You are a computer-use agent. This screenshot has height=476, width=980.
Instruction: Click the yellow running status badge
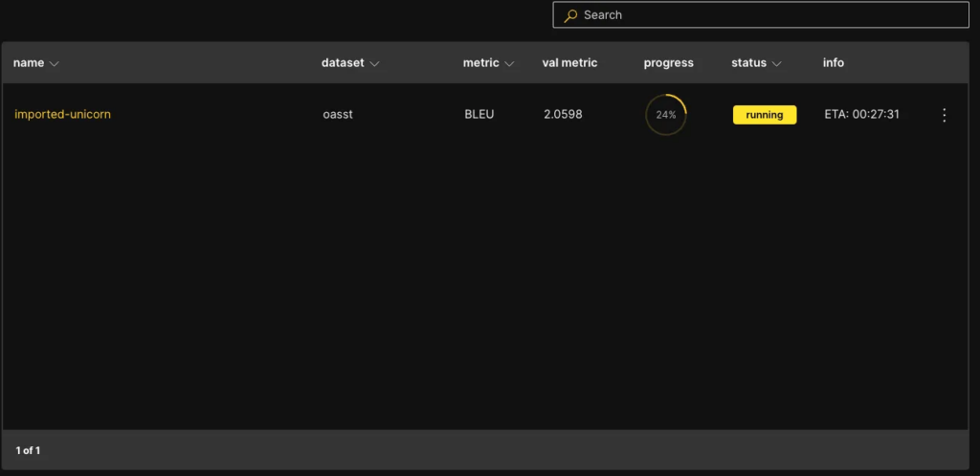764,115
